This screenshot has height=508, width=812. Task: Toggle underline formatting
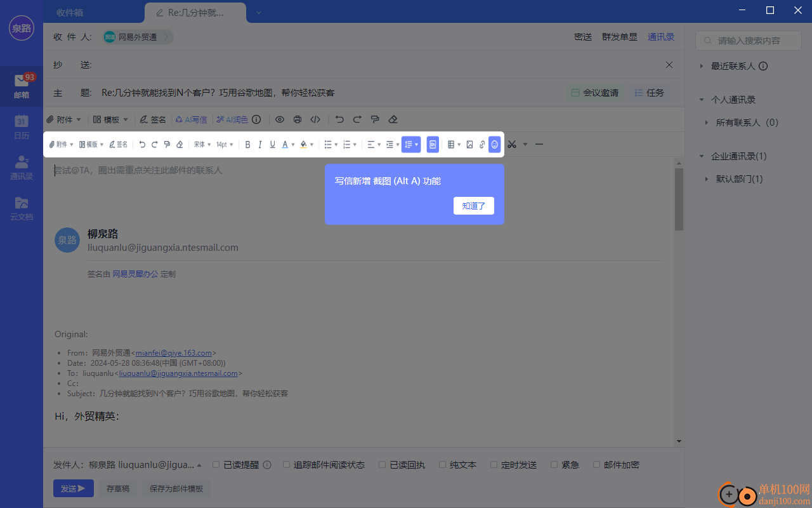click(x=272, y=145)
